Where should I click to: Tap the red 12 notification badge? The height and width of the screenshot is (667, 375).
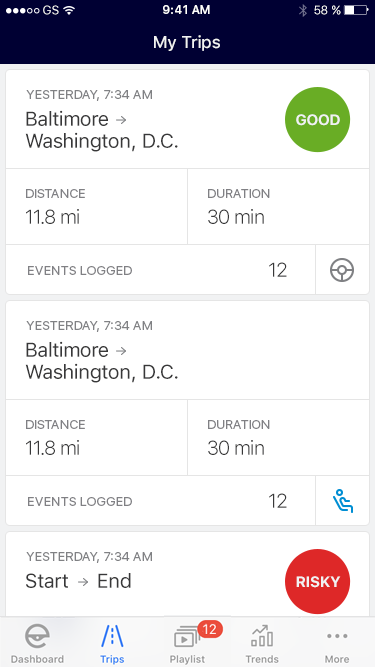click(x=210, y=629)
